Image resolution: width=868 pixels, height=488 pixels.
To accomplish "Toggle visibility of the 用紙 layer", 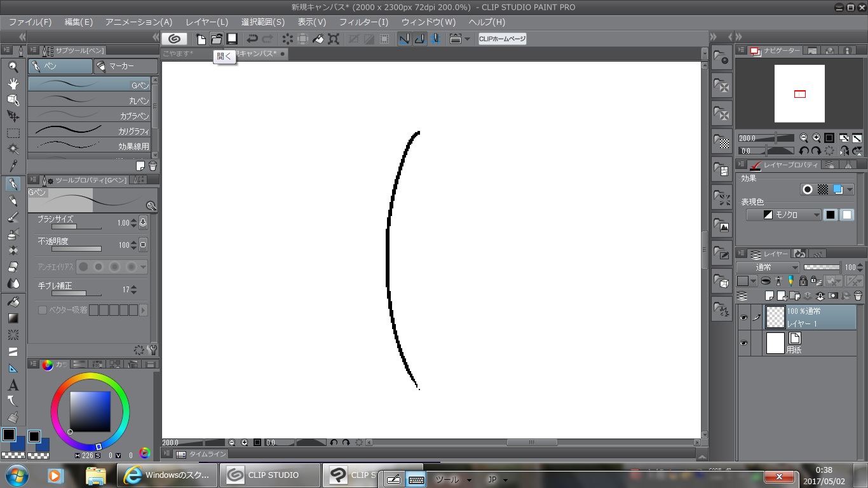I will point(743,343).
